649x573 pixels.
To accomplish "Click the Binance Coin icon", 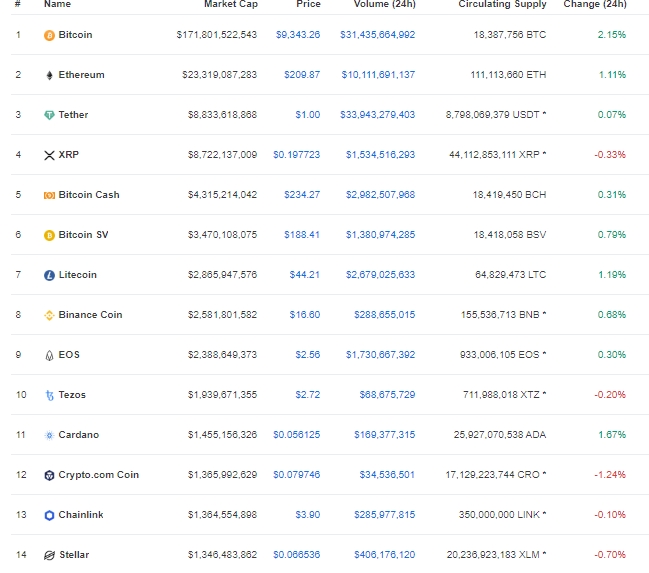I will click(49, 315).
